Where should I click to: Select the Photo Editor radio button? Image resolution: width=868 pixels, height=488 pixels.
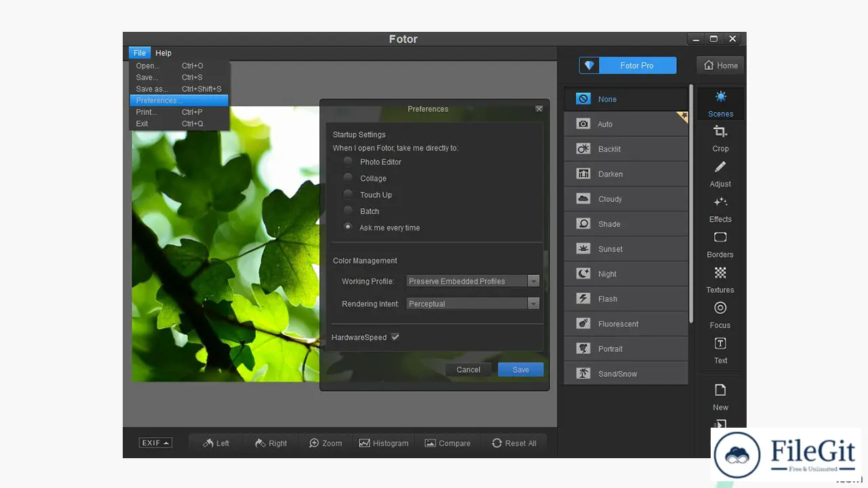(348, 161)
